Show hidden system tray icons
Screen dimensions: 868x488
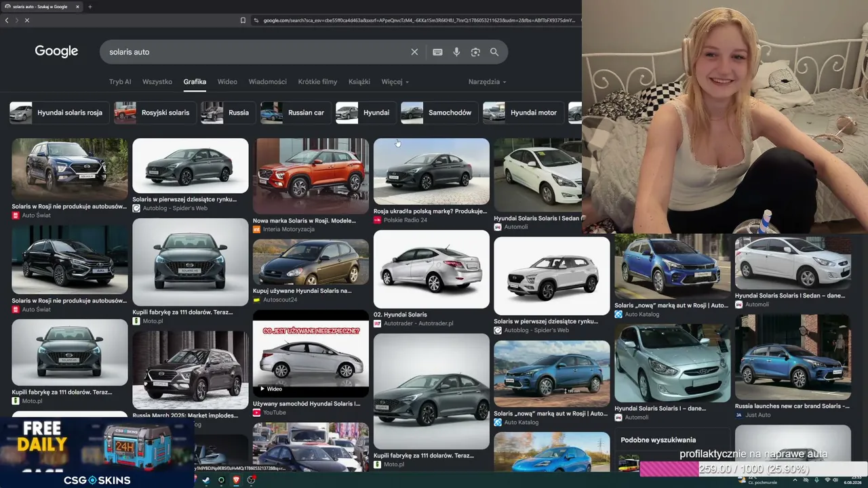(x=795, y=480)
